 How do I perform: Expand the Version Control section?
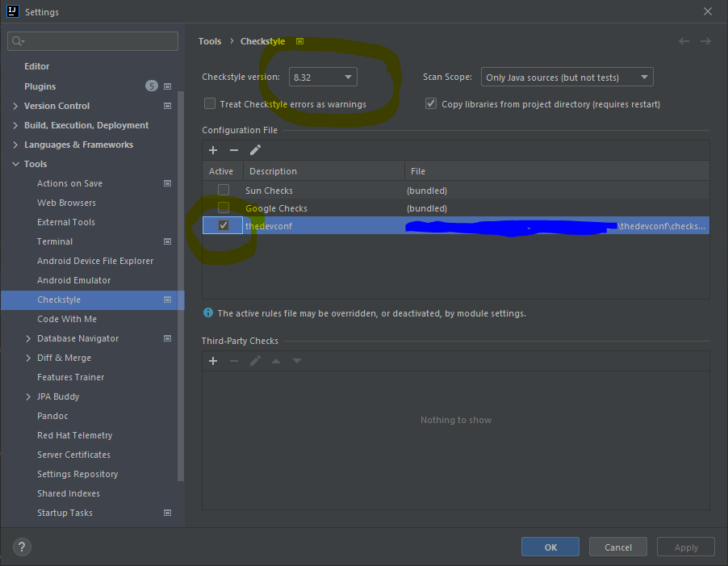click(x=15, y=106)
